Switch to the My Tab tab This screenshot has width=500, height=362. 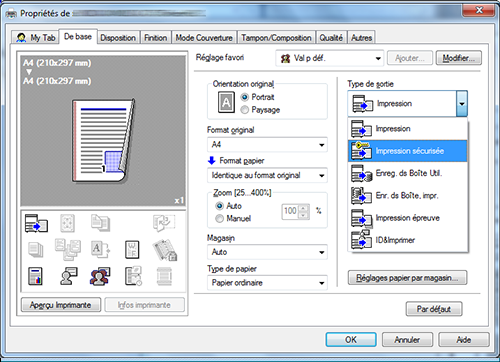[x=35, y=37]
